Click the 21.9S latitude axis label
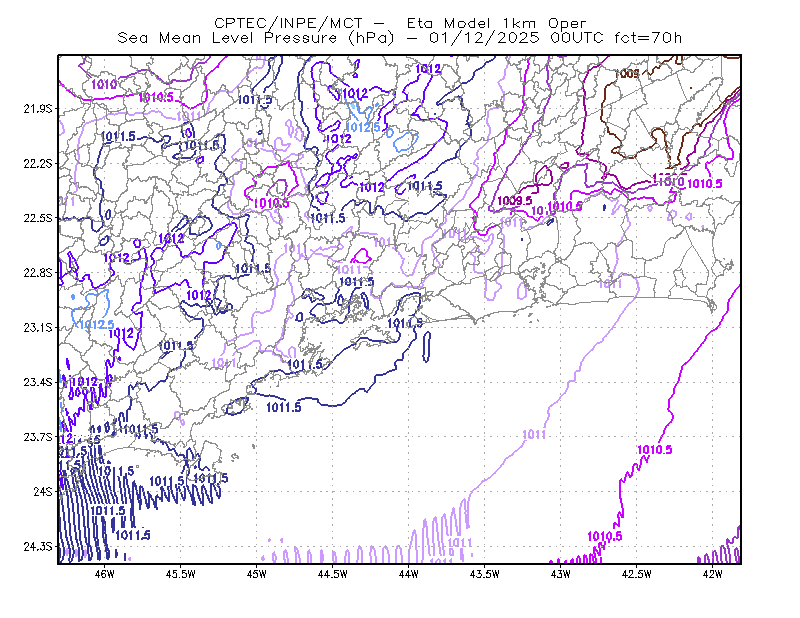Viewport: 800px width, 618px height. pos(38,109)
